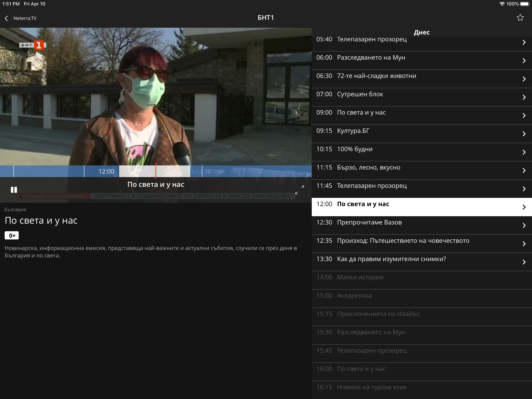Tap chevron for 09:00 По света и у нас
This screenshot has height=399, width=532.
tap(524, 116)
